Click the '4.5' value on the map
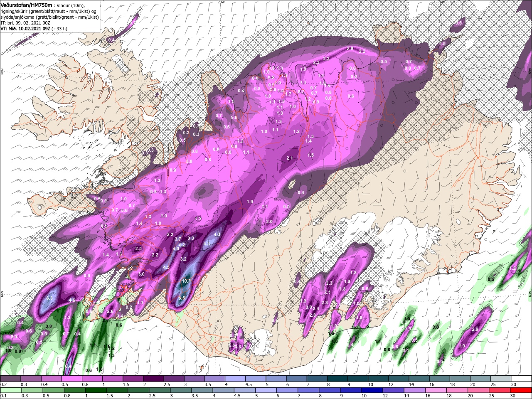This screenshot has width=532, height=399. [166, 267]
